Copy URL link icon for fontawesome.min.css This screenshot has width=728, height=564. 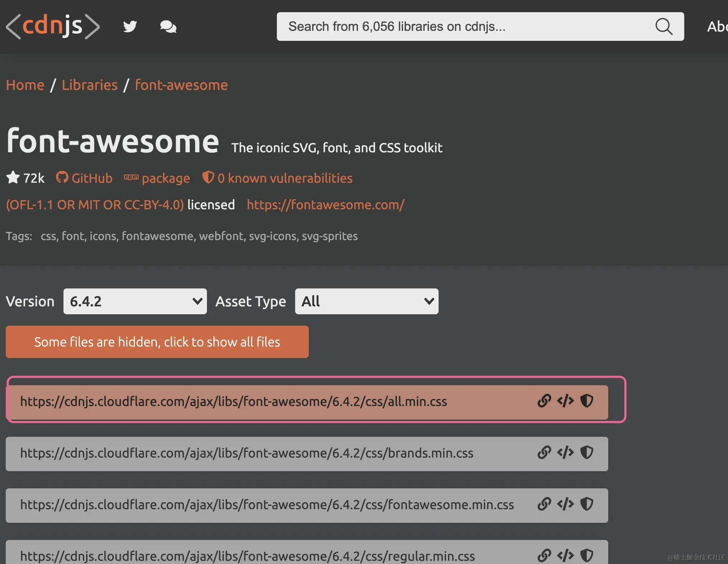pos(544,504)
